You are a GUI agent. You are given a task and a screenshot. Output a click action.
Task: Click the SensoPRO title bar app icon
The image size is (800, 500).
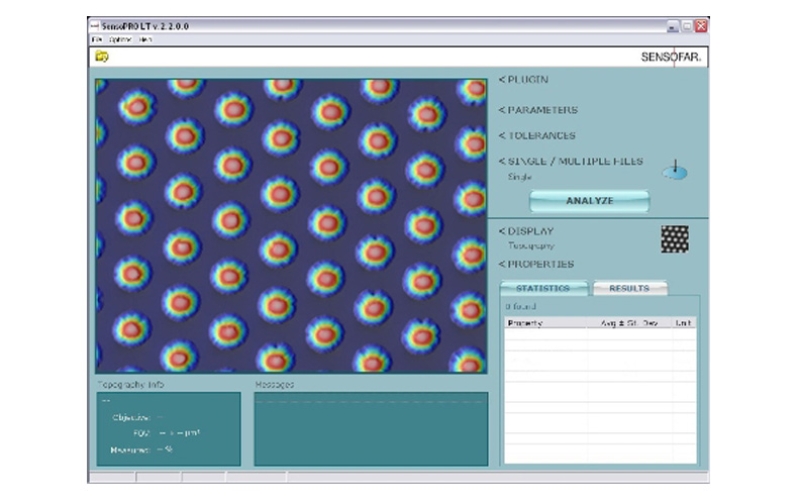(x=94, y=26)
